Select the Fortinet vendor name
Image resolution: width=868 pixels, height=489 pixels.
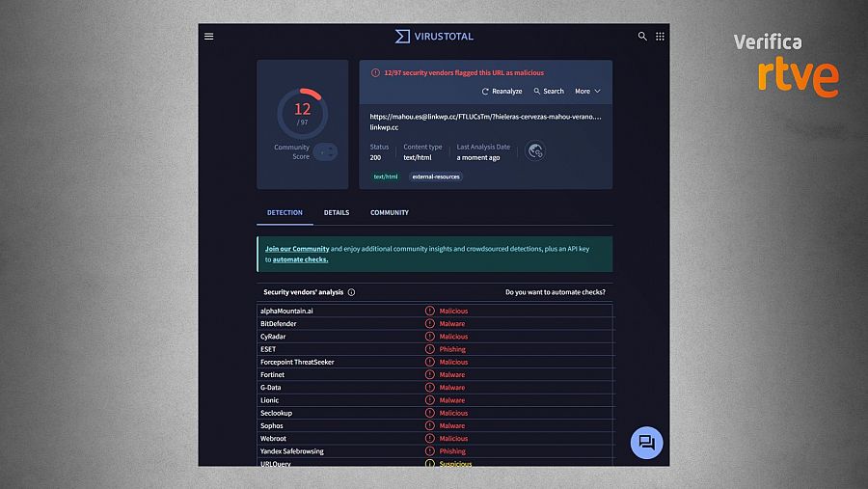(x=272, y=375)
